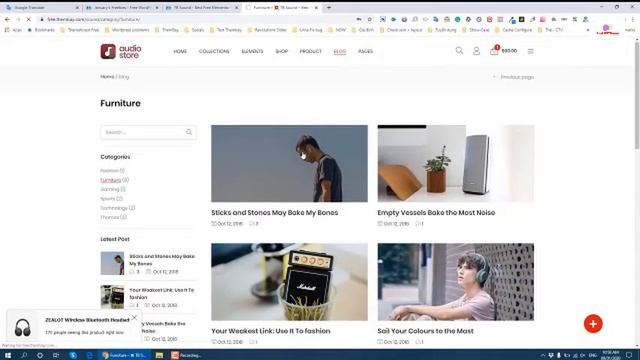Open post Empty Vessels Bake the Most Noise

tap(436, 213)
